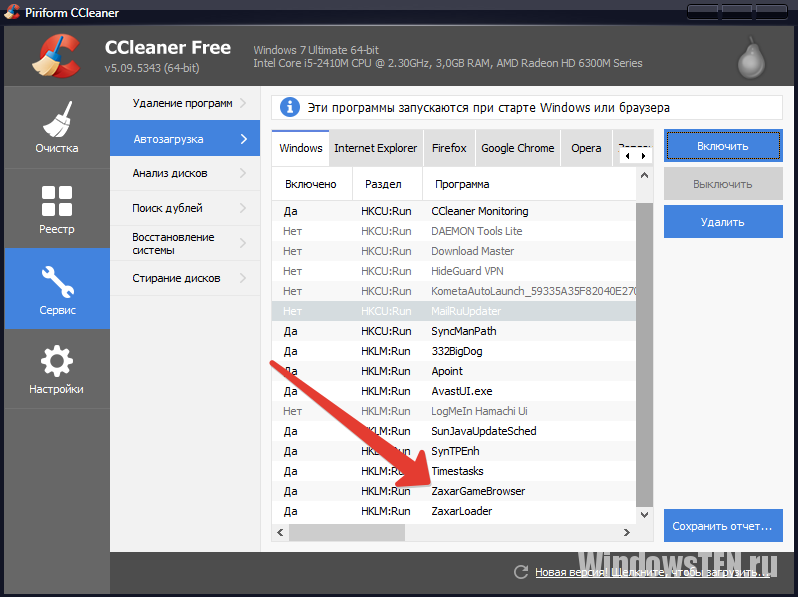This screenshot has width=798, height=597.
Task: Click chevron next to Автозагрузка
Action: (244, 138)
